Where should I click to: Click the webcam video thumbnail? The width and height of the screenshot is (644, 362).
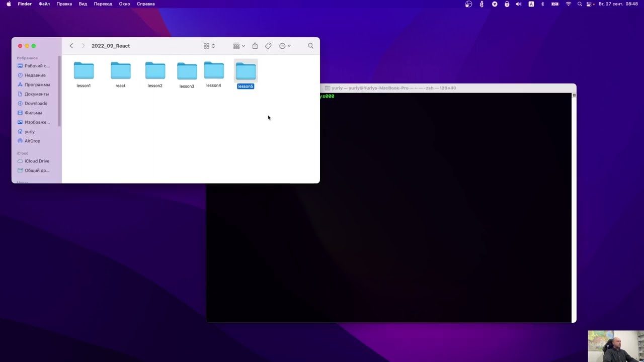[x=616, y=346]
